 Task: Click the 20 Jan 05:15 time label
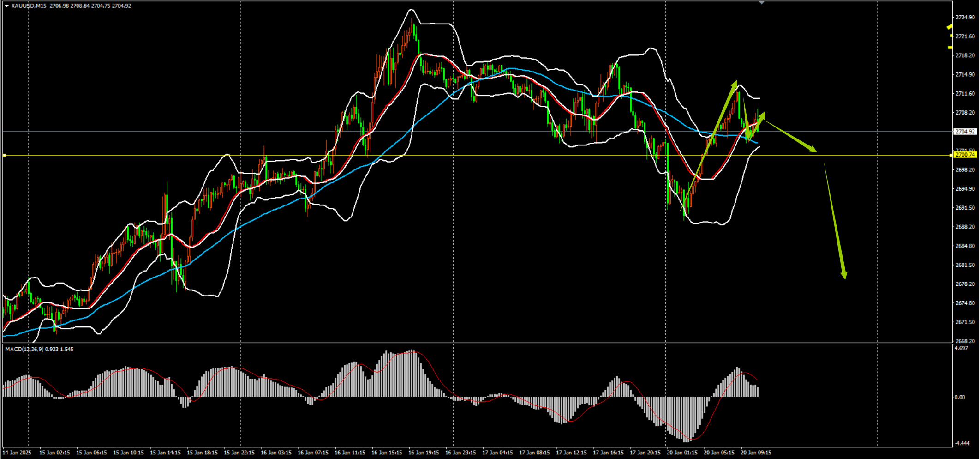coord(719,453)
